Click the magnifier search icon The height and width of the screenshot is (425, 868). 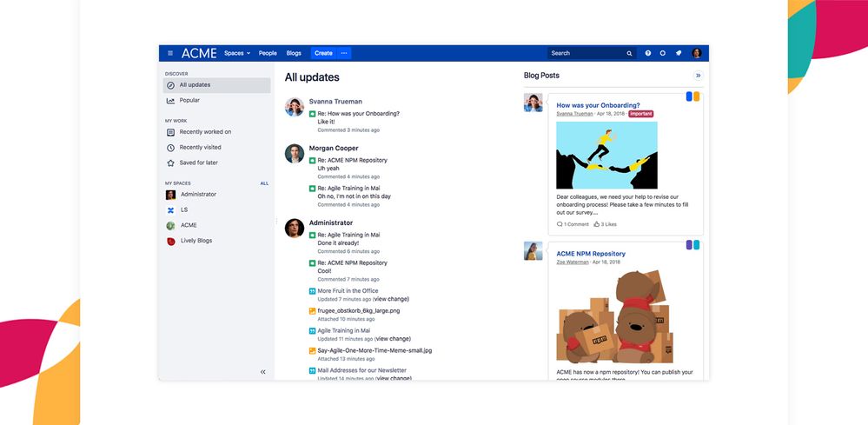629,54
